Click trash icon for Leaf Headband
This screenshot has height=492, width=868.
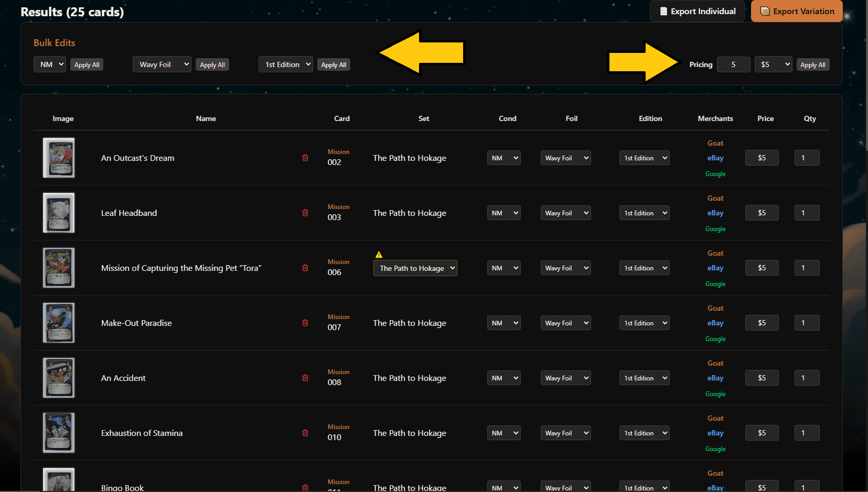click(x=305, y=213)
